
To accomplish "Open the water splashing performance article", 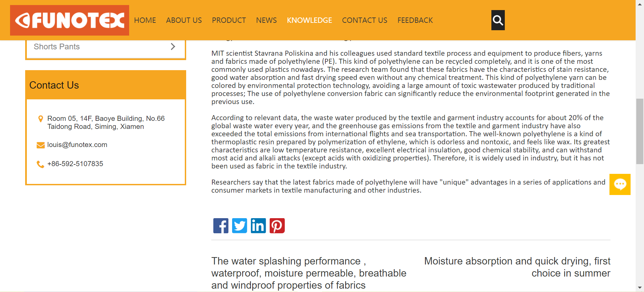I will [309, 273].
